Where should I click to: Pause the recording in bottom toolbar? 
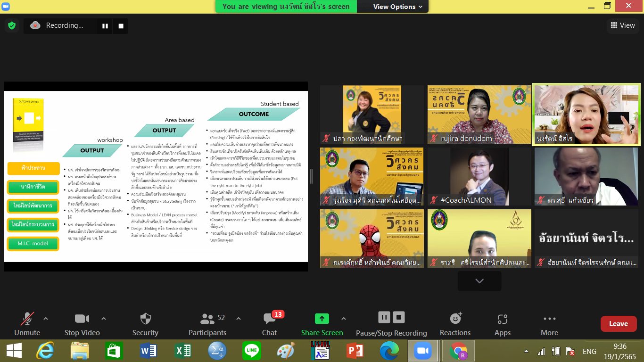[x=384, y=317]
